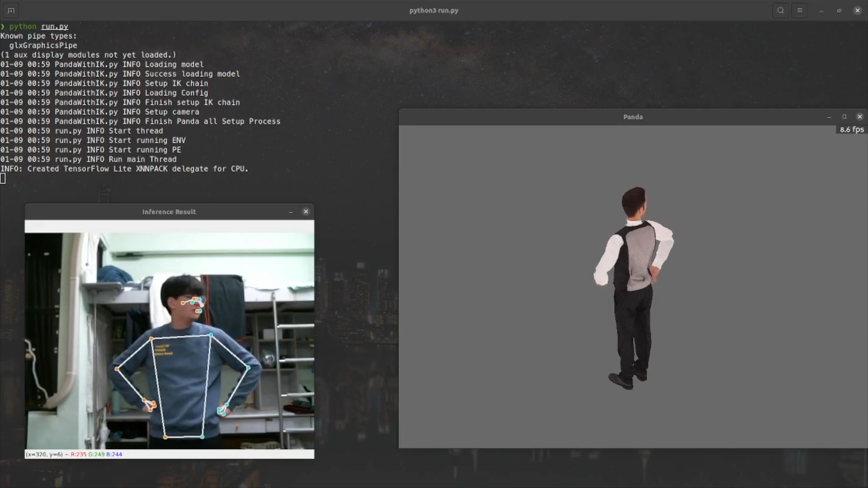Click the terminal cursor block

(x=3, y=178)
